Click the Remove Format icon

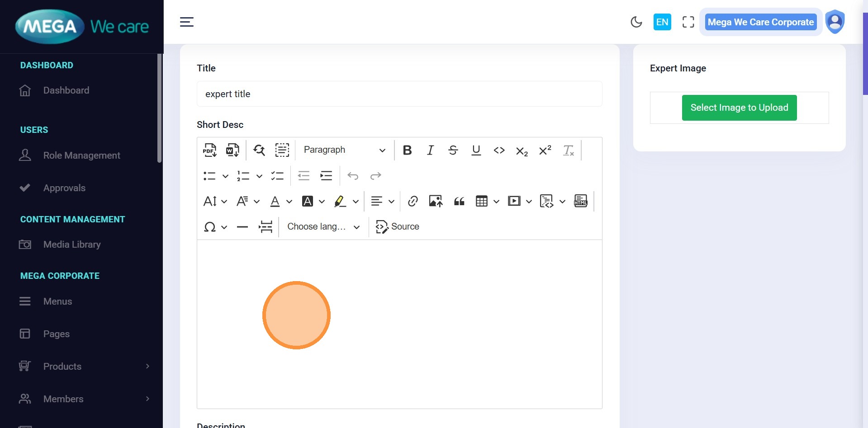(x=568, y=150)
